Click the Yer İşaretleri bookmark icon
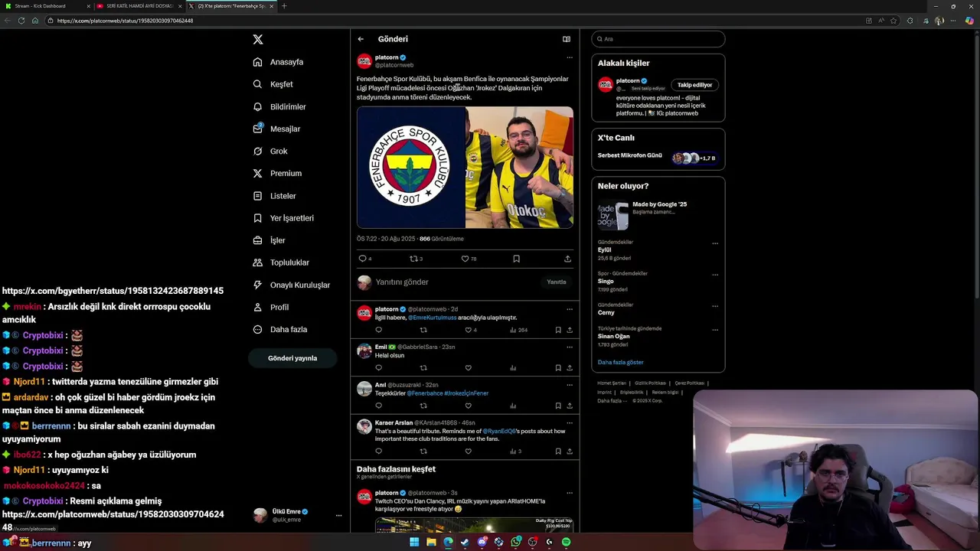980x551 pixels. (x=257, y=218)
